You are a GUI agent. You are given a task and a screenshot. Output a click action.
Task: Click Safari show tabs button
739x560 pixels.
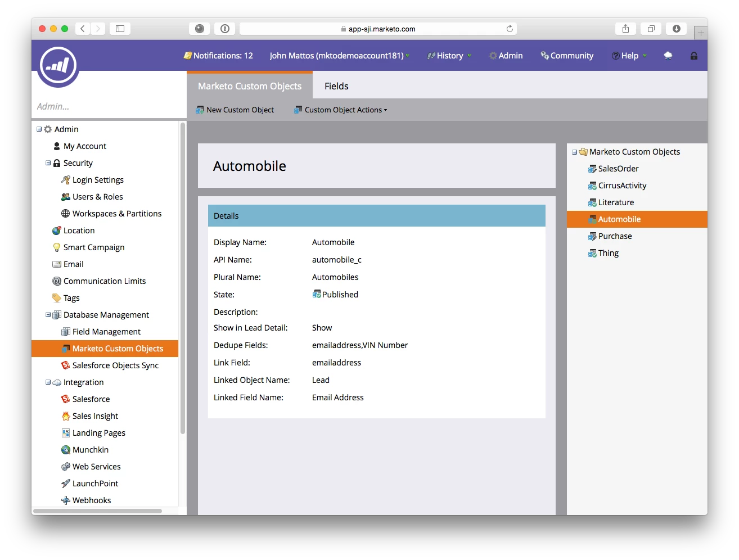651,29
